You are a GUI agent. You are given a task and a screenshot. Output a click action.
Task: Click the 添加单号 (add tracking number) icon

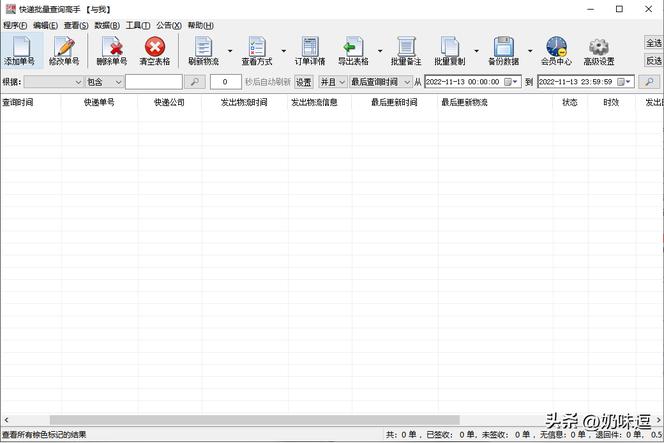click(21, 50)
